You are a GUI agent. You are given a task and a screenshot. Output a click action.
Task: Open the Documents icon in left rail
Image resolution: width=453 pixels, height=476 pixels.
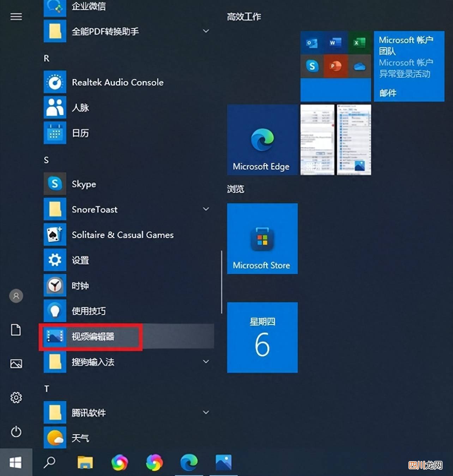tap(16, 330)
